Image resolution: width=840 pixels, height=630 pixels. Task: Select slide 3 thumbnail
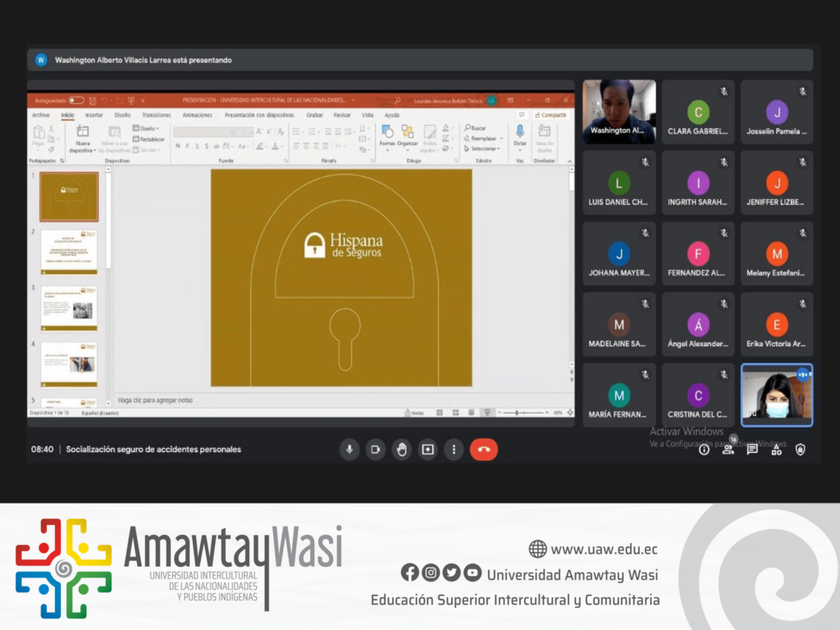(x=69, y=308)
